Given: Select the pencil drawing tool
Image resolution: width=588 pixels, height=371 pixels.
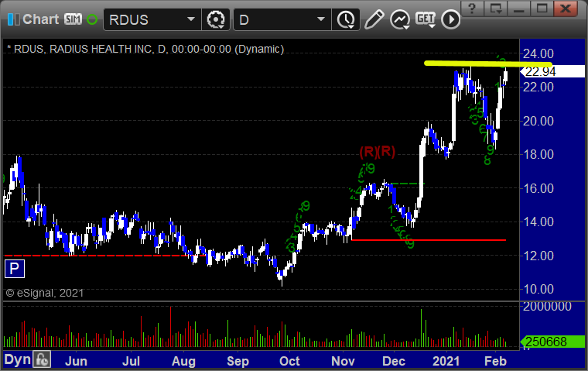Looking at the screenshot, I should 374,19.
